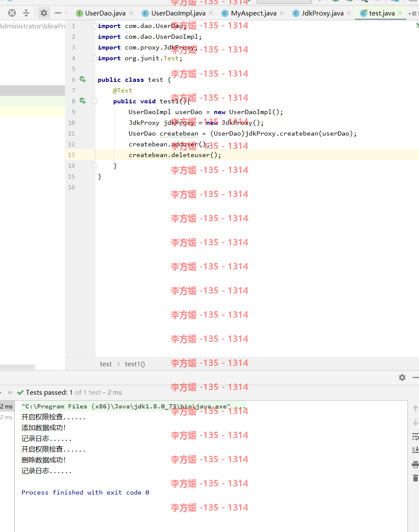Clear console with trash icon

tap(415, 478)
